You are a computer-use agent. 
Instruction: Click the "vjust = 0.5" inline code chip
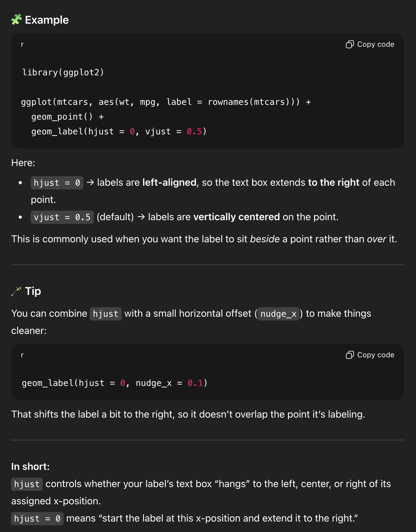62,217
